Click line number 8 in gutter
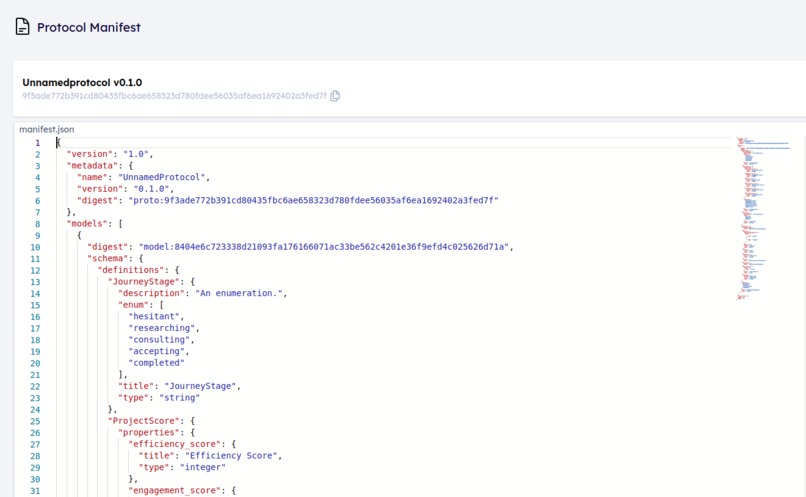 pyautogui.click(x=38, y=224)
